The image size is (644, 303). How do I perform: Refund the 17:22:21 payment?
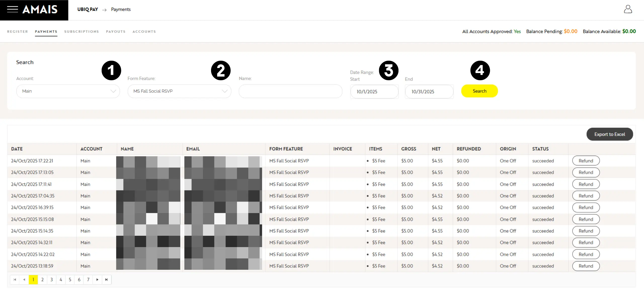coord(586,161)
